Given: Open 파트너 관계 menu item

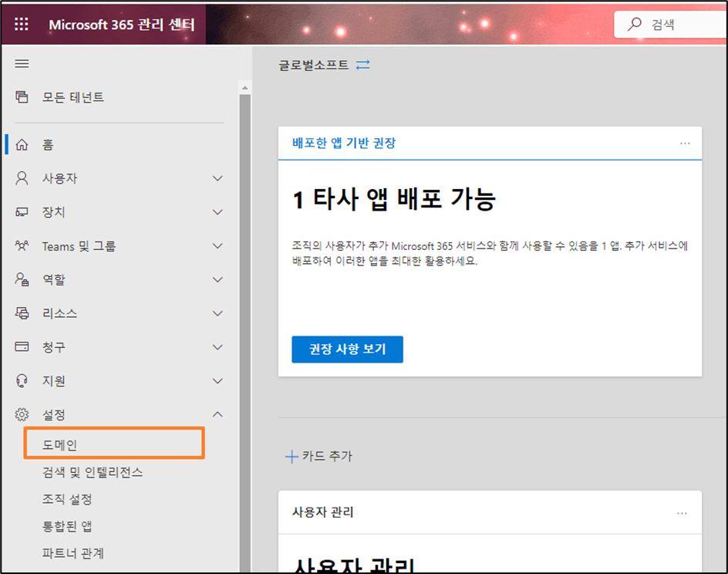Looking at the screenshot, I should 73,553.
